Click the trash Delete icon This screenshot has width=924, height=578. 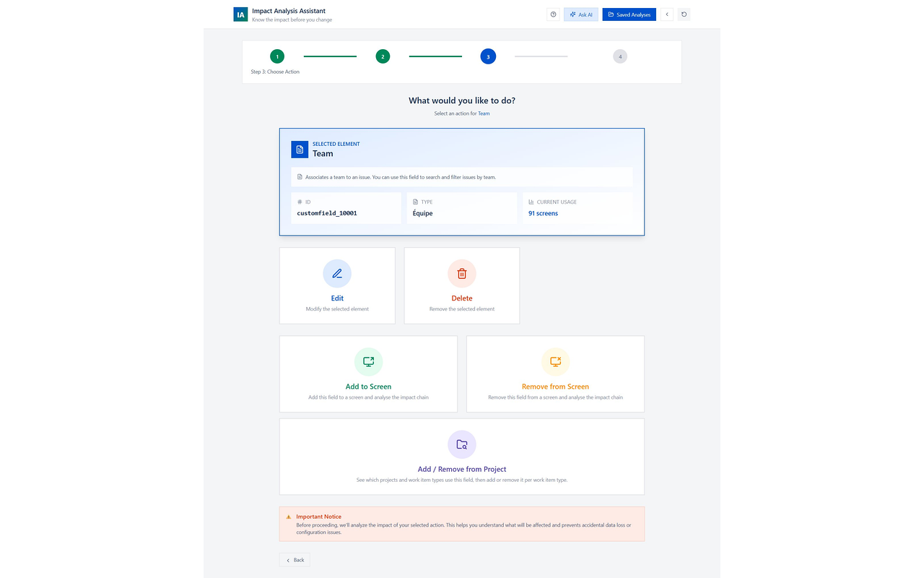[x=462, y=274]
